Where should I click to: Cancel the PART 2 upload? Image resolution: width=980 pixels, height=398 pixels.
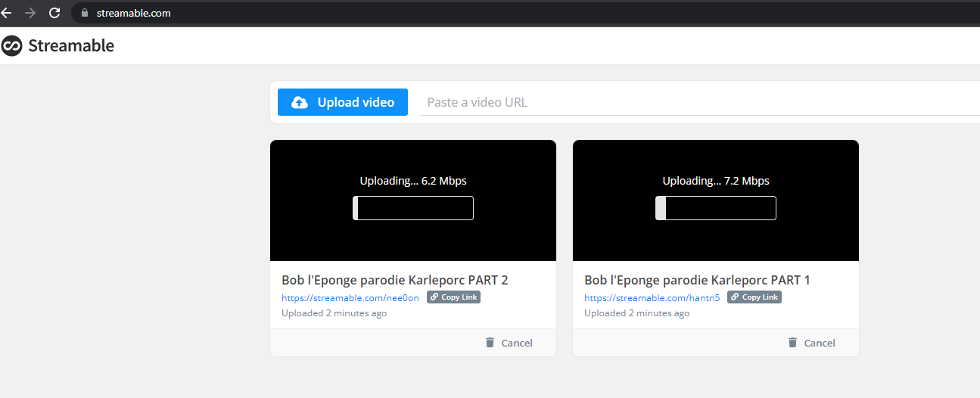coord(509,343)
